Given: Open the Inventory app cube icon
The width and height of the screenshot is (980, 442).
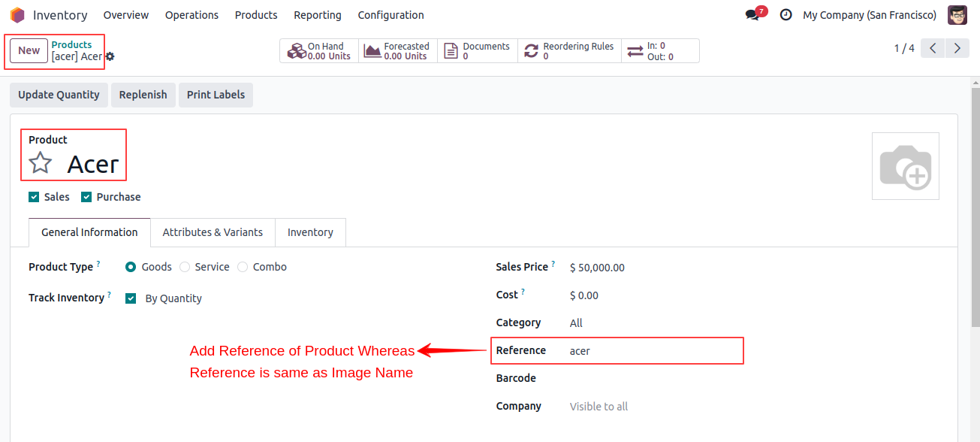Looking at the screenshot, I should tap(16, 14).
